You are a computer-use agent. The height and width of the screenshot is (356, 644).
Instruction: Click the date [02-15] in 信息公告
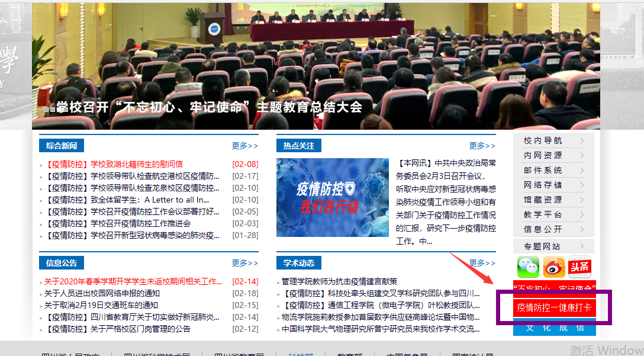point(245,306)
